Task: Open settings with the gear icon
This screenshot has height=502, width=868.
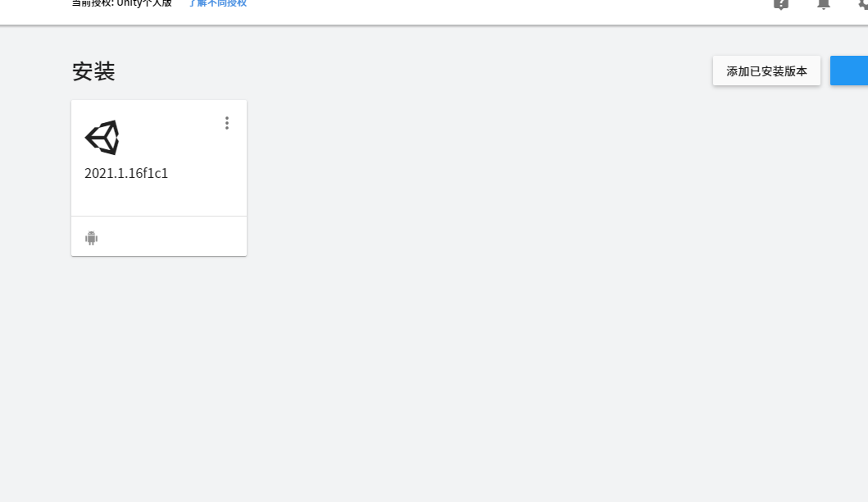Action: pos(863,4)
